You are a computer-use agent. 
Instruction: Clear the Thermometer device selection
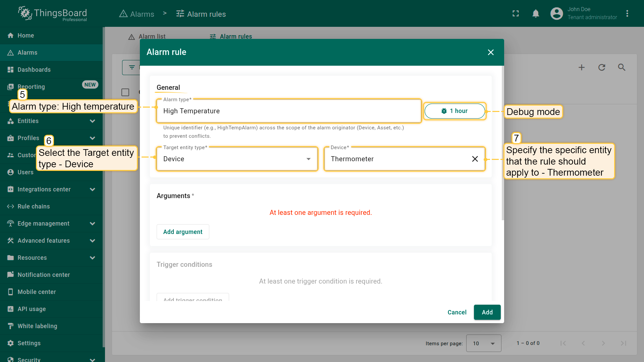475,159
